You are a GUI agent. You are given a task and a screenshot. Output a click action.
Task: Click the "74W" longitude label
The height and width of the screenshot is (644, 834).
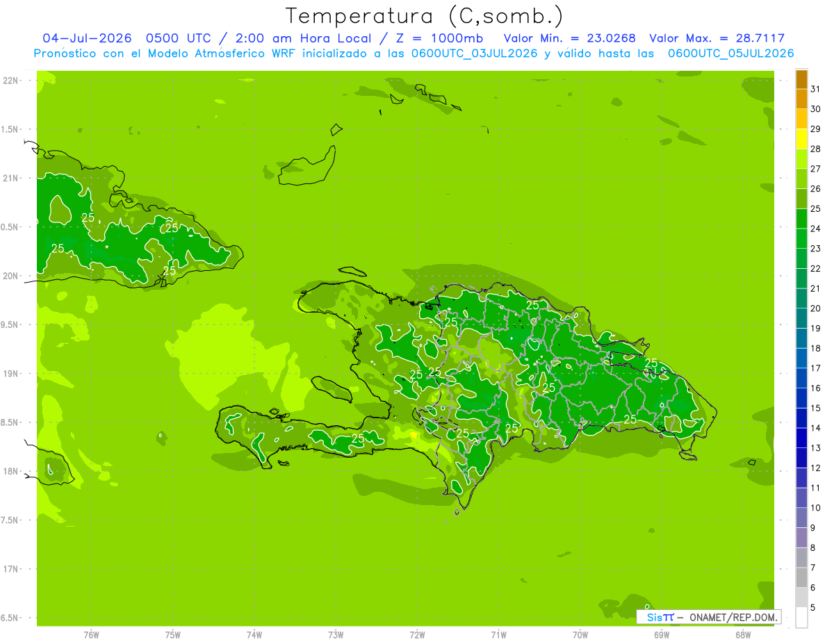coord(254,635)
